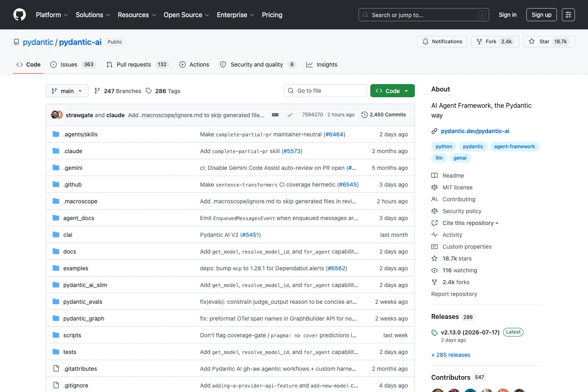Open the Contributors 547 heading link

point(459,377)
